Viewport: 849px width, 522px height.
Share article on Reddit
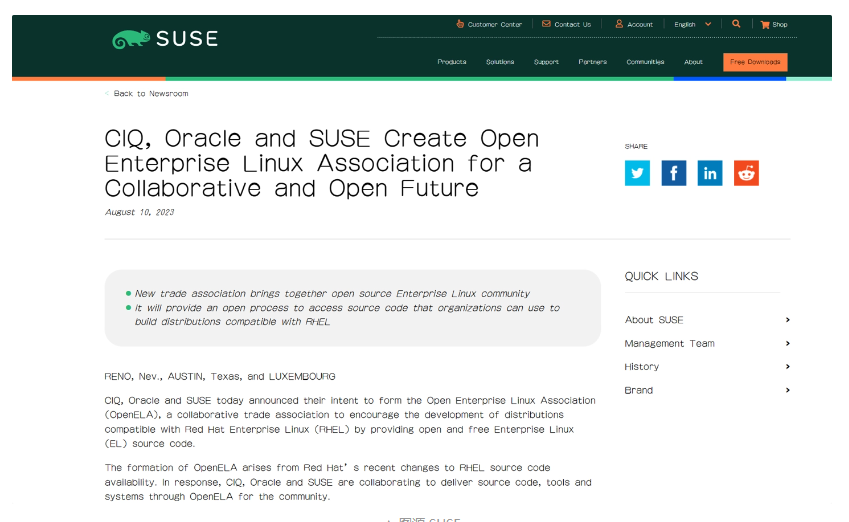click(746, 173)
